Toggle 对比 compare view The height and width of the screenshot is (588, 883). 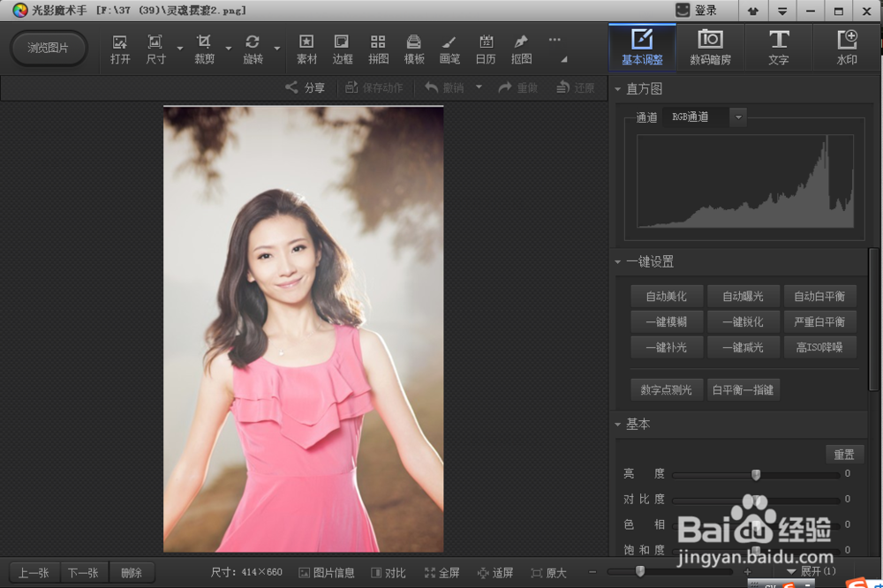388,573
